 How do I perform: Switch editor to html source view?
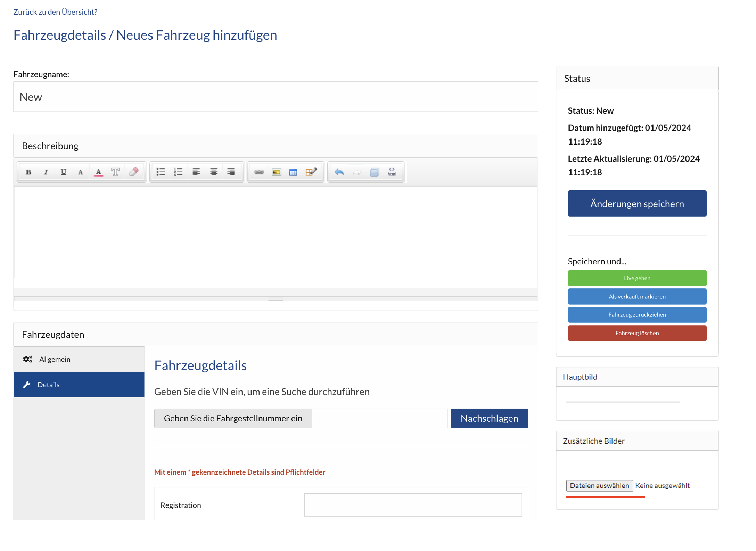pyautogui.click(x=392, y=172)
